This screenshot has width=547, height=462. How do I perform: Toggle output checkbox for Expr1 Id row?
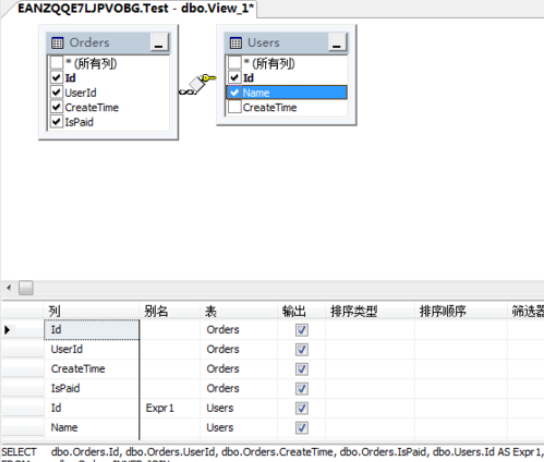302,408
